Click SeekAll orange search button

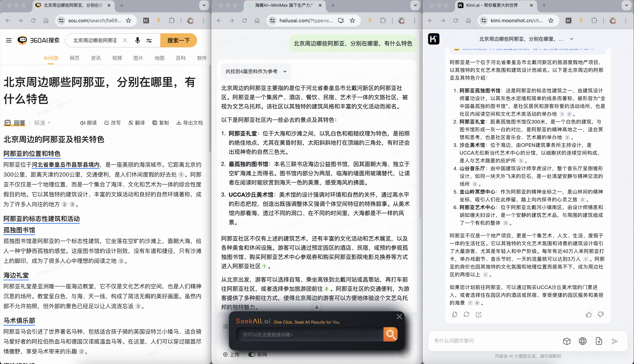[390, 334]
